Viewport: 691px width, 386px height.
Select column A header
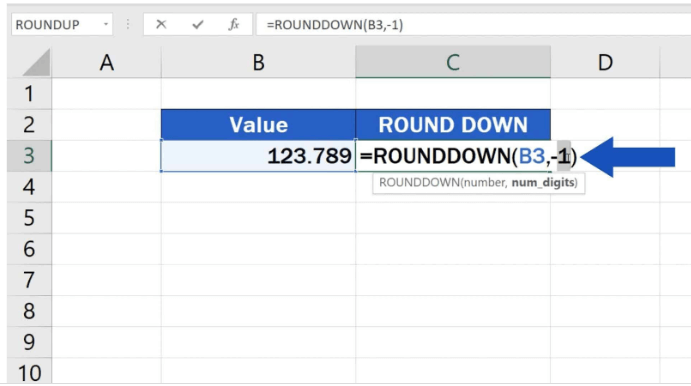pos(107,62)
